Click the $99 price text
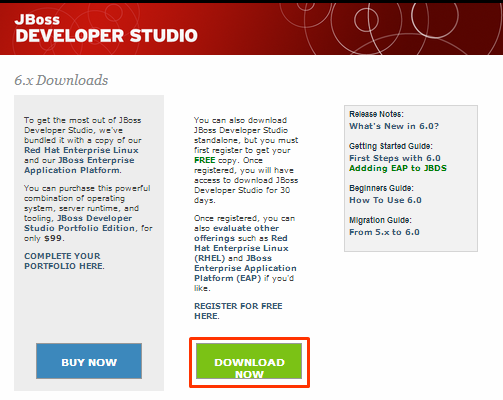The image size is (503, 400). [53, 239]
